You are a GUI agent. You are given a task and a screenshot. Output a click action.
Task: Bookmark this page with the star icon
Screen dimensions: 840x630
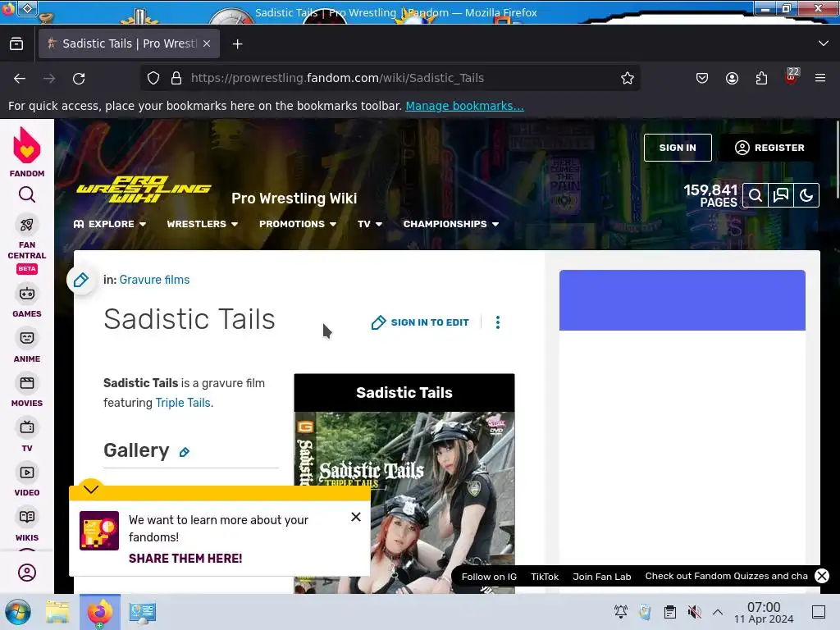point(628,78)
